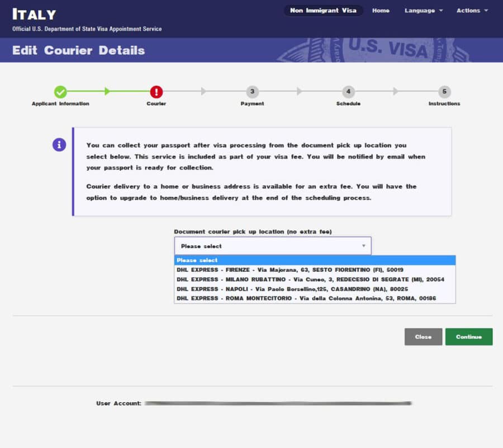Click the Edit Courier Details heading

pos(78,50)
